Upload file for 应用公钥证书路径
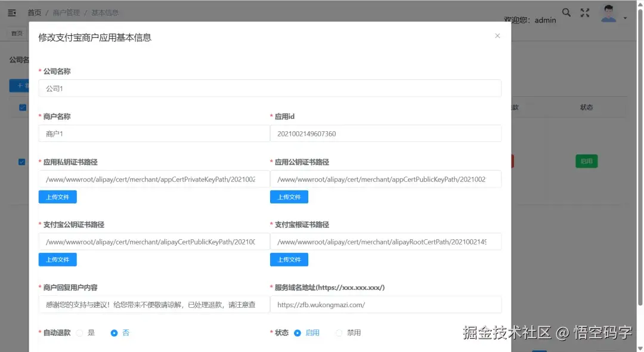The image size is (644, 352). (289, 197)
